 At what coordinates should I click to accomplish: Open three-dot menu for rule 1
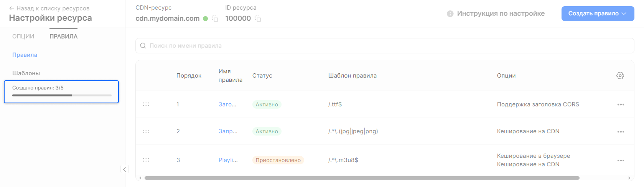coord(621,104)
